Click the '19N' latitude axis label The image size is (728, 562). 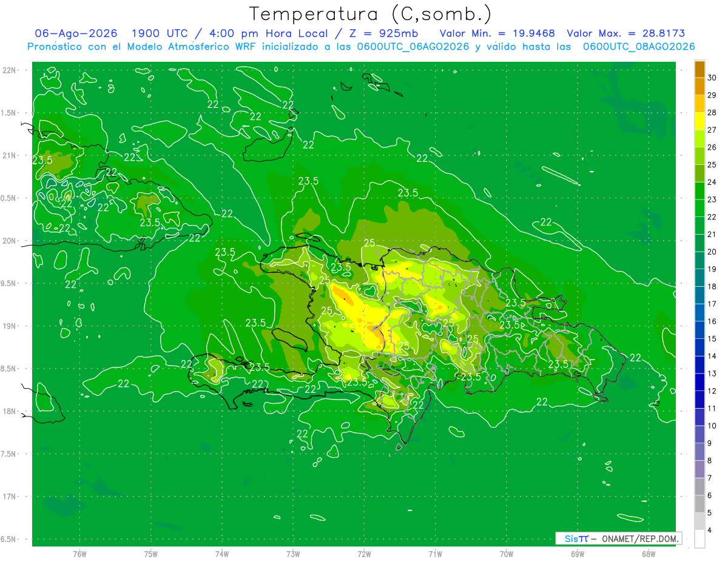click(9, 326)
